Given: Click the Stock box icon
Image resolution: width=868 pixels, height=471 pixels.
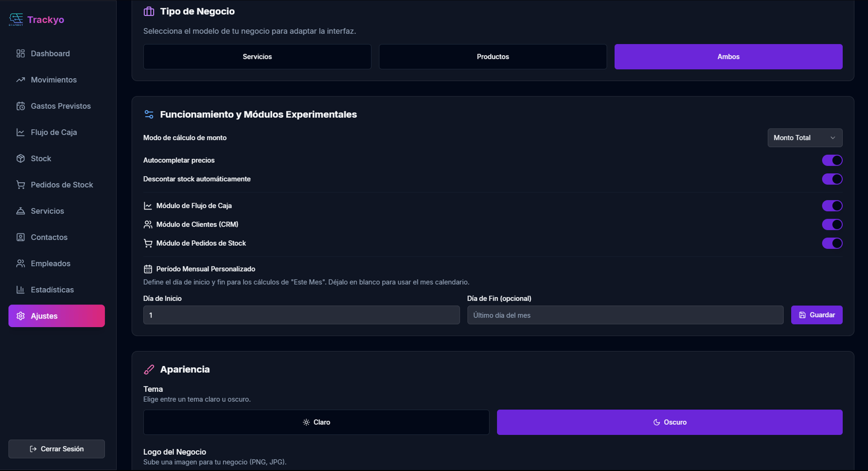Looking at the screenshot, I should coord(20,158).
